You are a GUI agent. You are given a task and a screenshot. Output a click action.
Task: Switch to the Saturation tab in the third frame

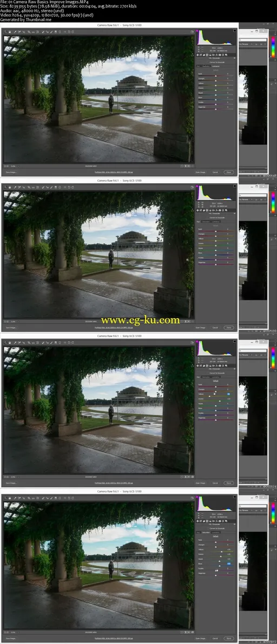coord(206,377)
